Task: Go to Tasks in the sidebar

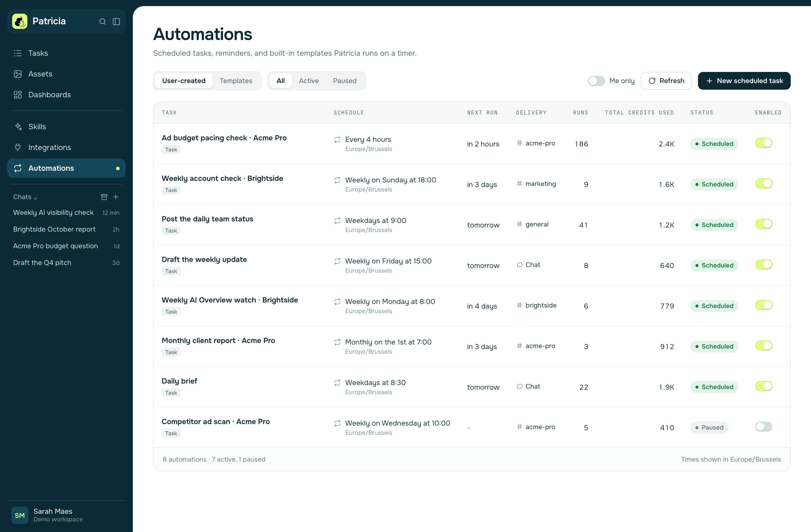Action: 66,53
